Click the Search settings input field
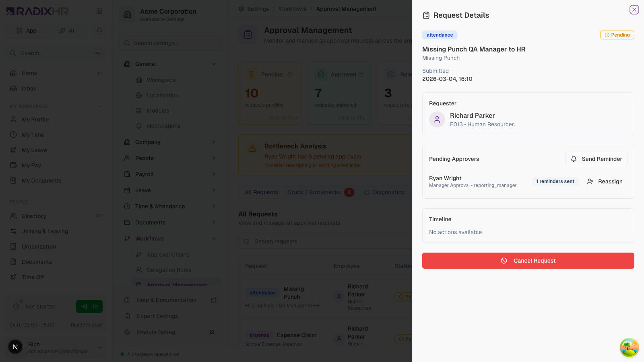Screen dimensions: 644x362 [x=171, y=43]
